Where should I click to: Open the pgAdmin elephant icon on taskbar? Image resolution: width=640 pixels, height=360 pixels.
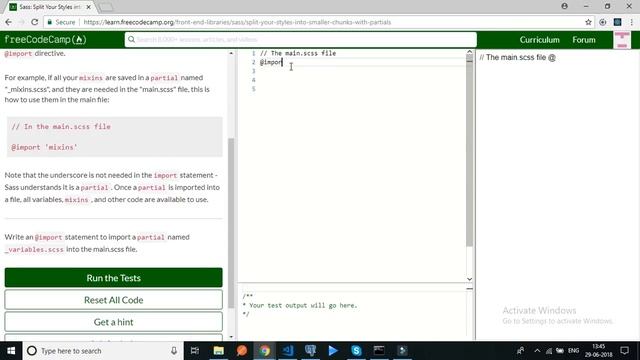tap(310, 351)
